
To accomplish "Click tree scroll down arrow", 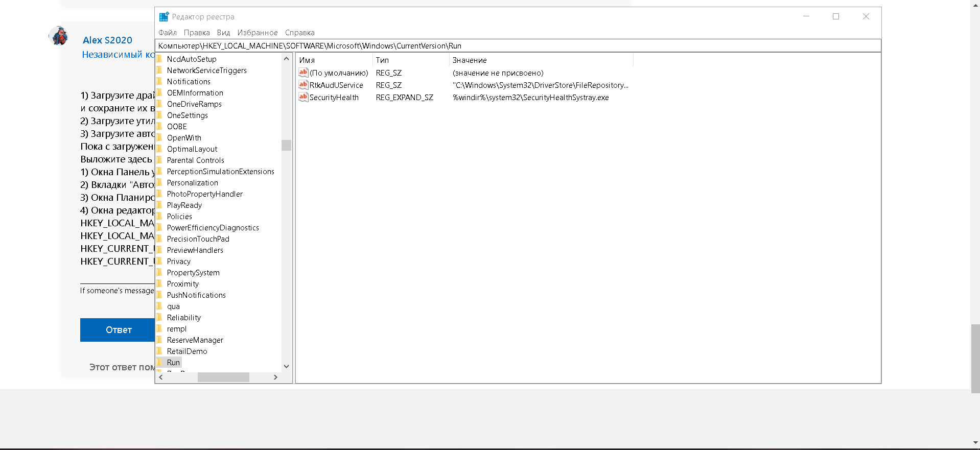I will click(x=286, y=366).
